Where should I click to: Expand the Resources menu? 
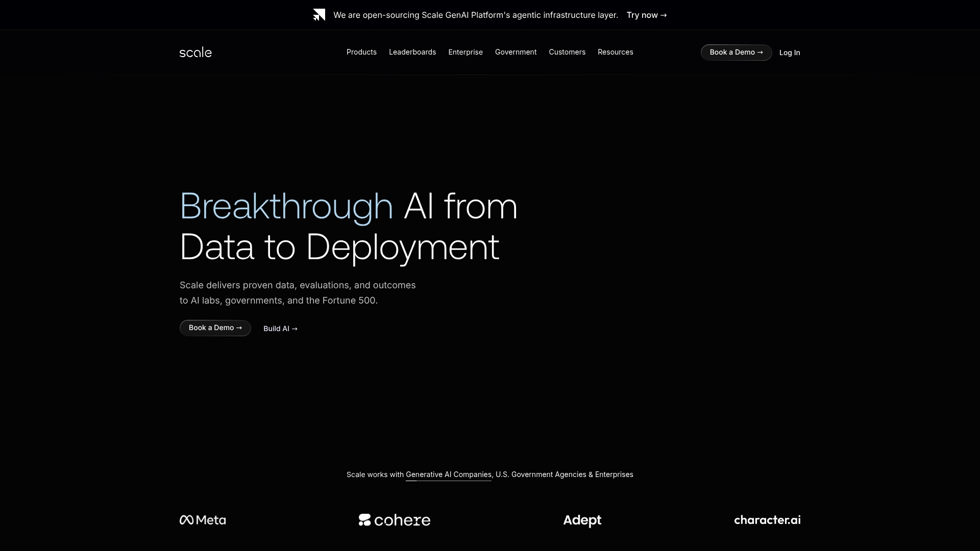click(616, 52)
